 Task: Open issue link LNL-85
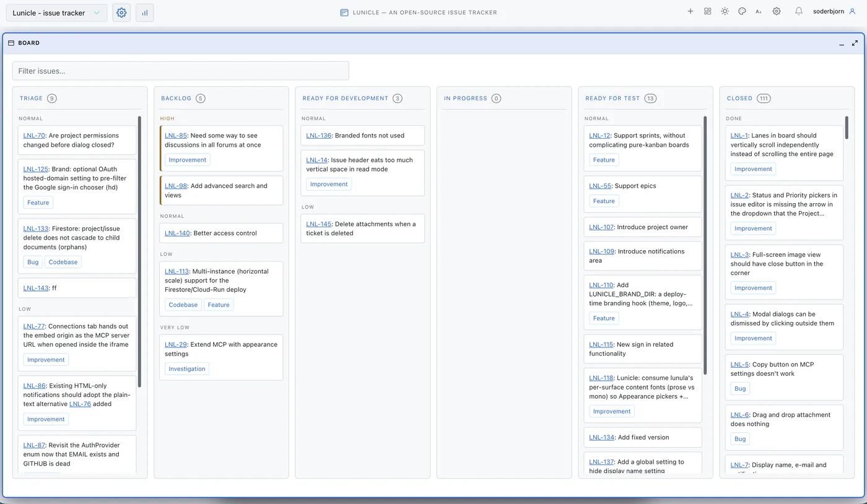(x=176, y=136)
